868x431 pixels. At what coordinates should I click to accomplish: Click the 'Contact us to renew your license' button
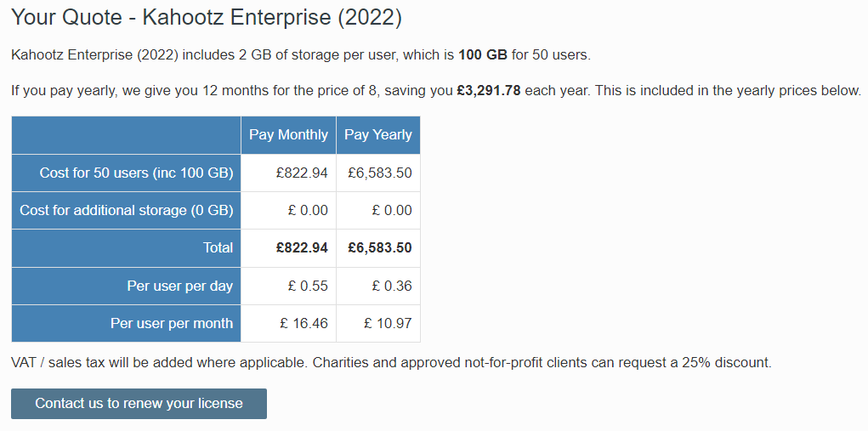click(x=139, y=404)
